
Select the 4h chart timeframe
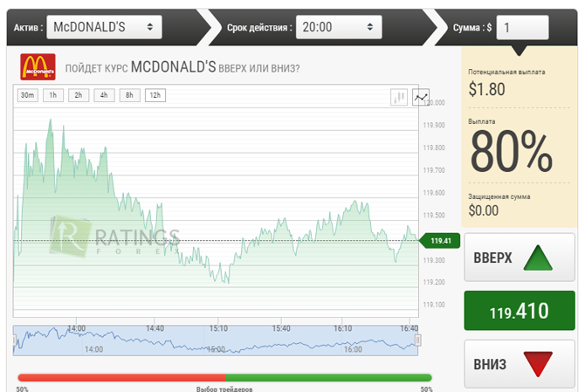tap(104, 95)
